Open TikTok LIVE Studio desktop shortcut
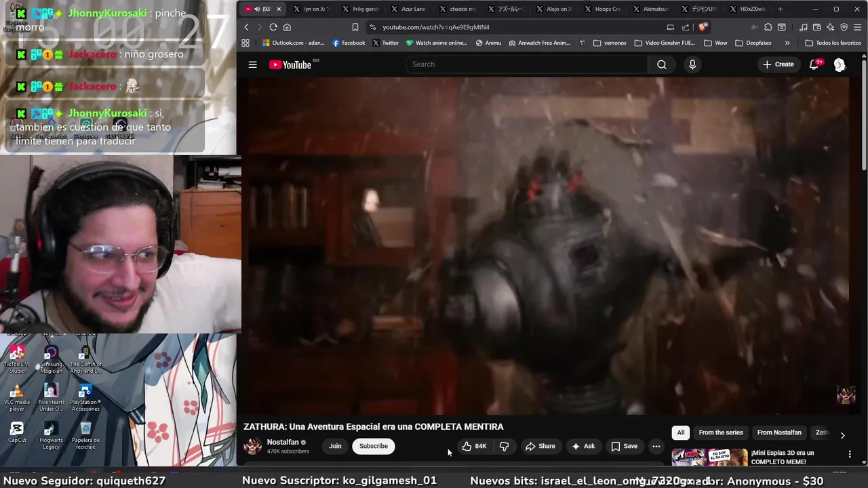Image resolution: width=868 pixels, height=488 pixels. pyautogui.click(x=17, y=359)
